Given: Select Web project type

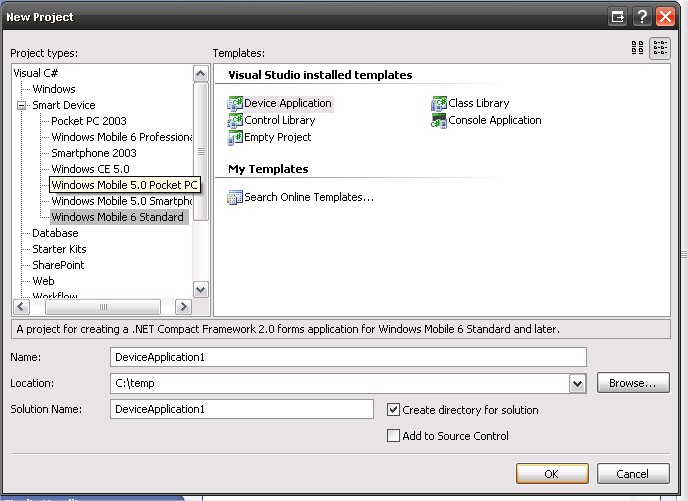Looking at the screenshot, I should pyautogui.click(x=43, y=281).
